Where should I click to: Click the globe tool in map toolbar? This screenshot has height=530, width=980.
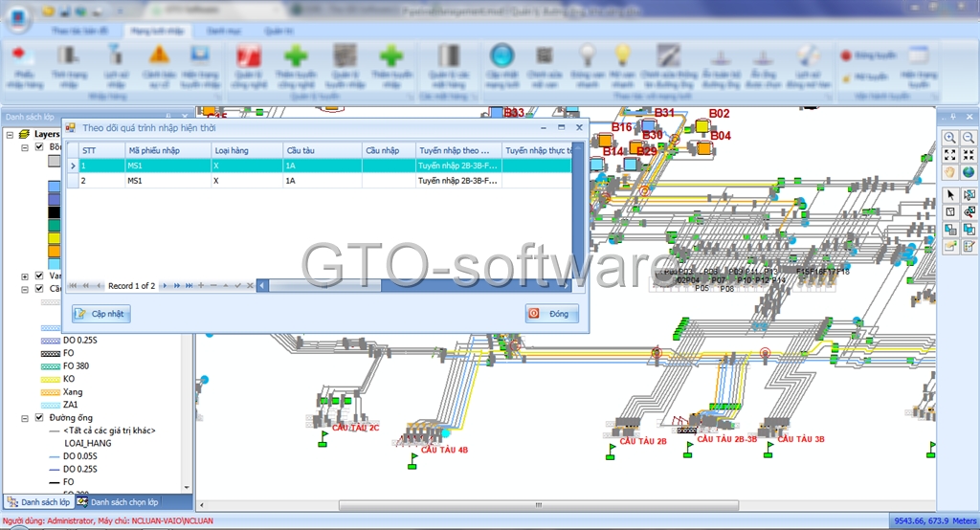click(969, 172)
